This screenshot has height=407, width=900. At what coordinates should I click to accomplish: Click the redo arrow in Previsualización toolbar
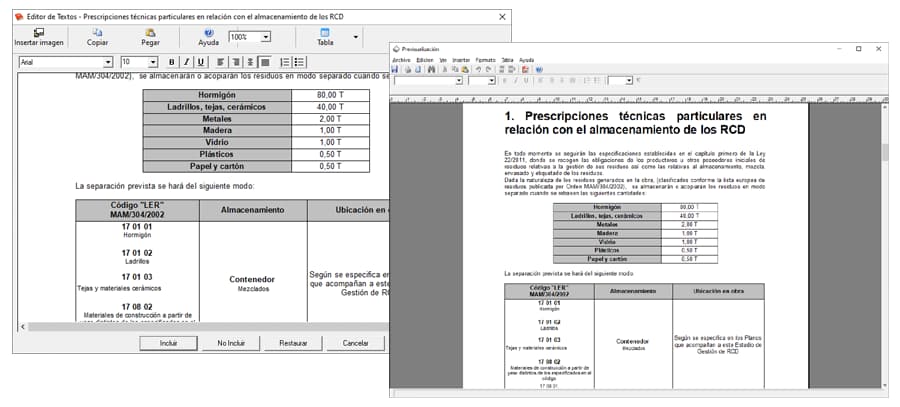[488, 69]
